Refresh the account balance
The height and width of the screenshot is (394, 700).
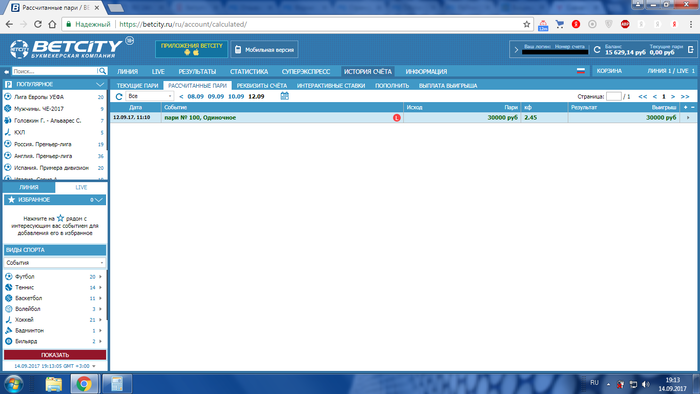click(x=597, y=50)
